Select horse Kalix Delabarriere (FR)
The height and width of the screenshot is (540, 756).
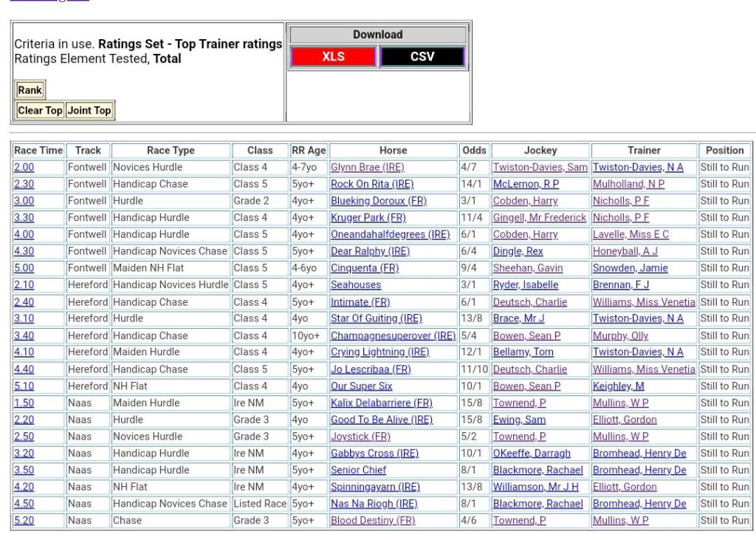click(x=381, y=403)
